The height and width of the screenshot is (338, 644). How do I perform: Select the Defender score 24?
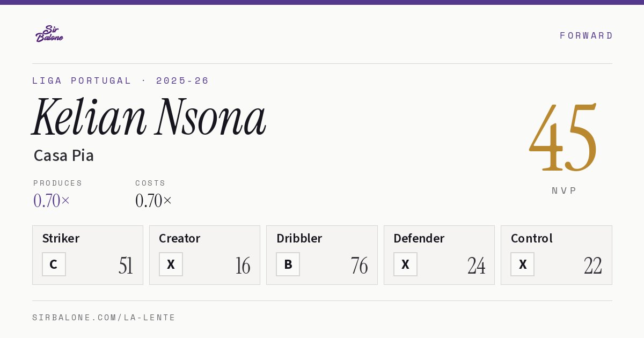(x=476, y=266)
